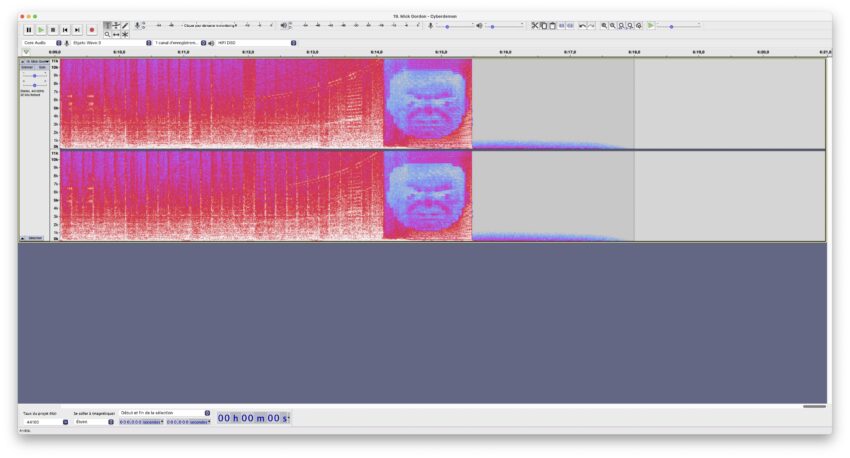850x458 pixels.
Task: Adjust the playback speed slider
Action: (678, 26)
